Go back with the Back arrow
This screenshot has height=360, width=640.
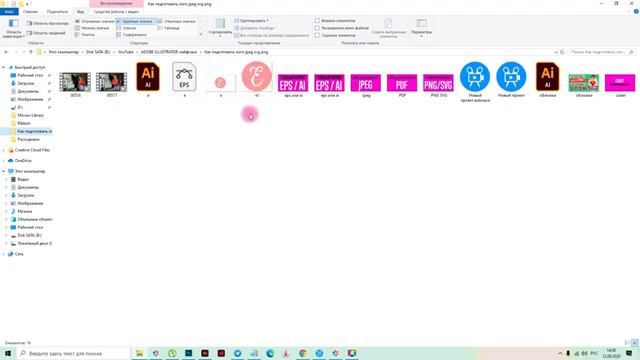pos(6,52)
